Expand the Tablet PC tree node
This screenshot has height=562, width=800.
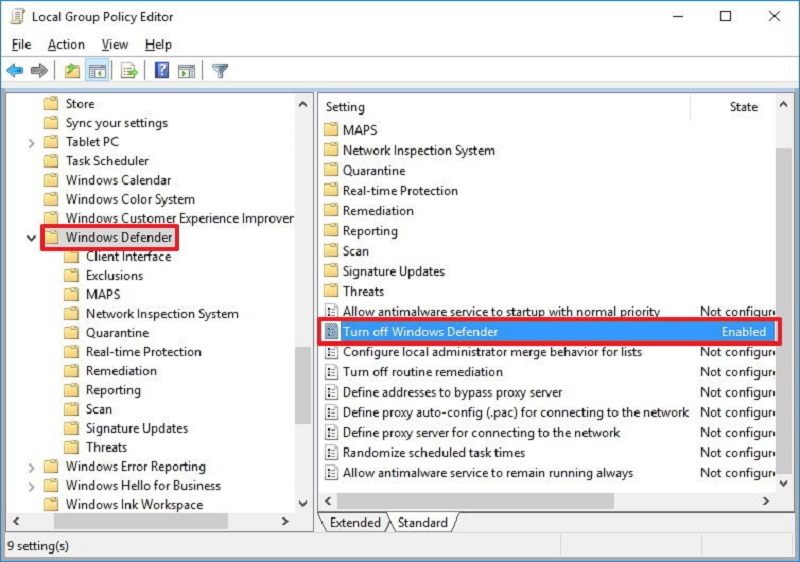[x=32, y=142]
